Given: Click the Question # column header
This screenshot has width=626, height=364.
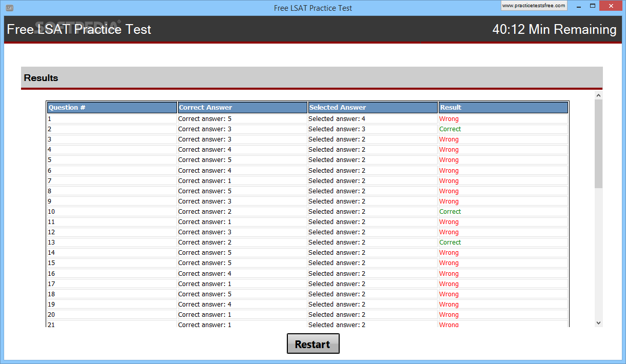Looking at the screenshot, I should coord(112,108).
